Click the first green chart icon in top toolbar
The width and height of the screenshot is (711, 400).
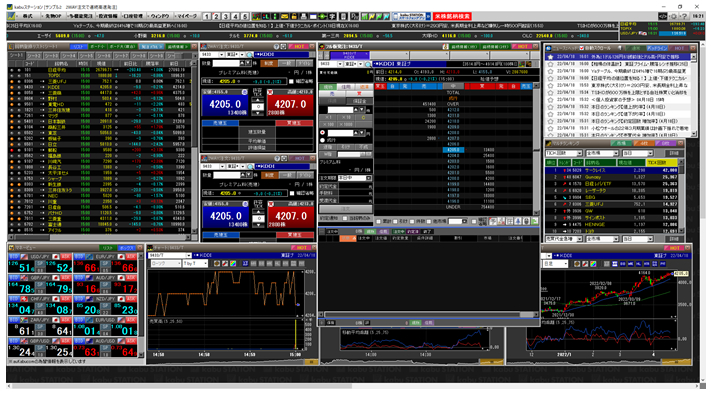[x=365, y=16]
